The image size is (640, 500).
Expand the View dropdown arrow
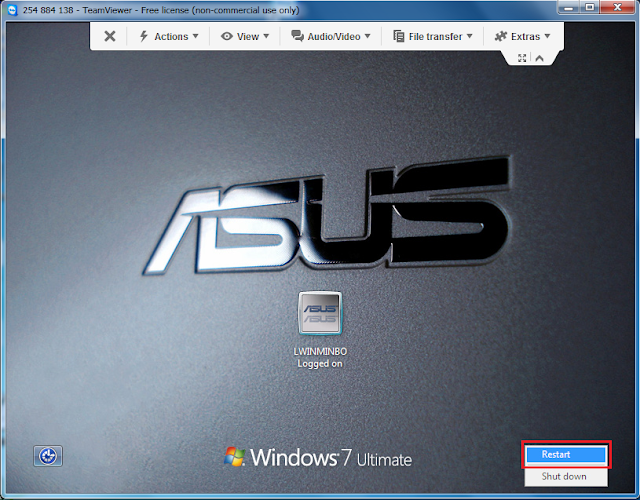pyautogui.click(x=266, y=36)
